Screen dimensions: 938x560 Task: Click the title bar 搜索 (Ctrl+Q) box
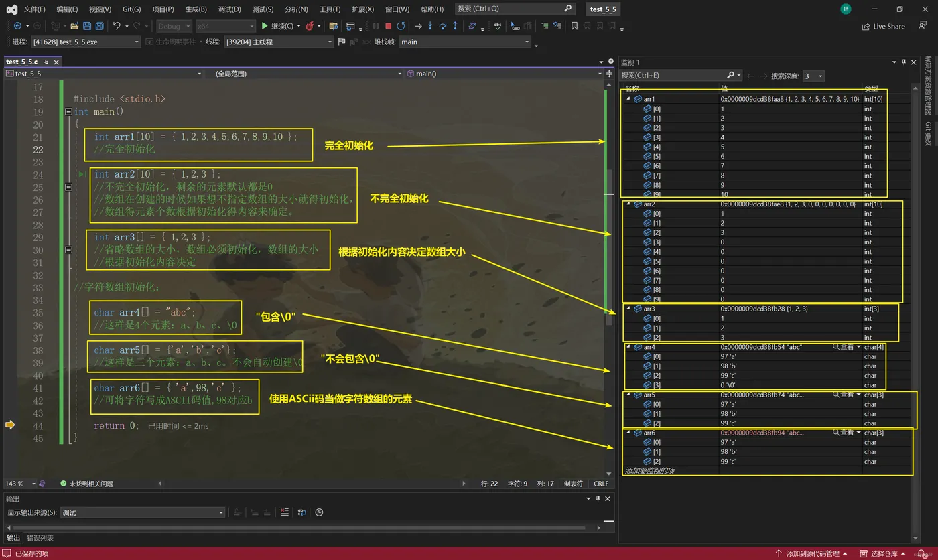(x=515, y=9)
